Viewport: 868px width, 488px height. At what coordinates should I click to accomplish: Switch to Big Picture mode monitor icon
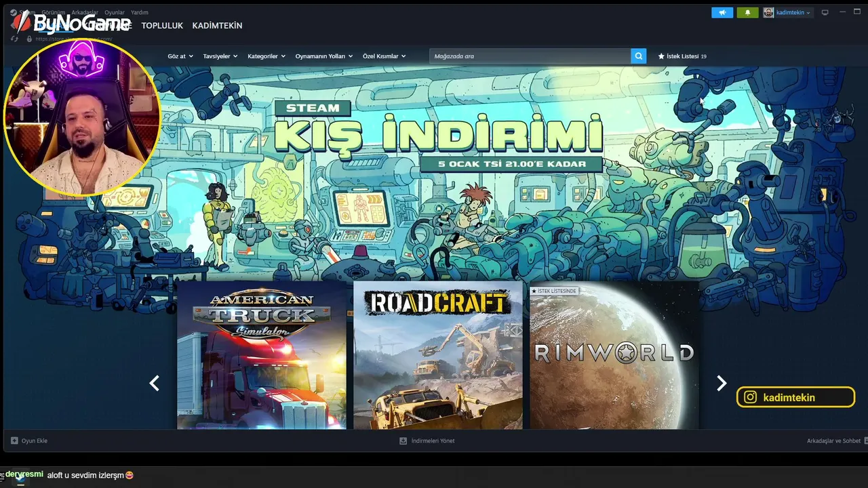pos(825,12)
